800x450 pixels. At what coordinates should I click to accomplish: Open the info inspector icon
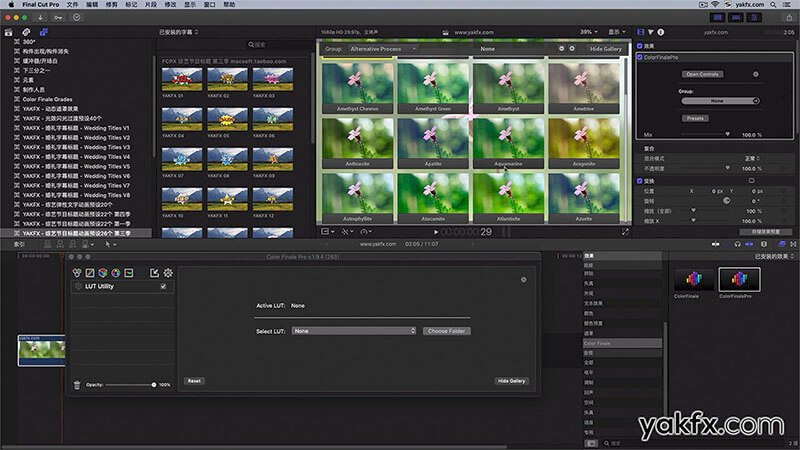coord(661,32)
